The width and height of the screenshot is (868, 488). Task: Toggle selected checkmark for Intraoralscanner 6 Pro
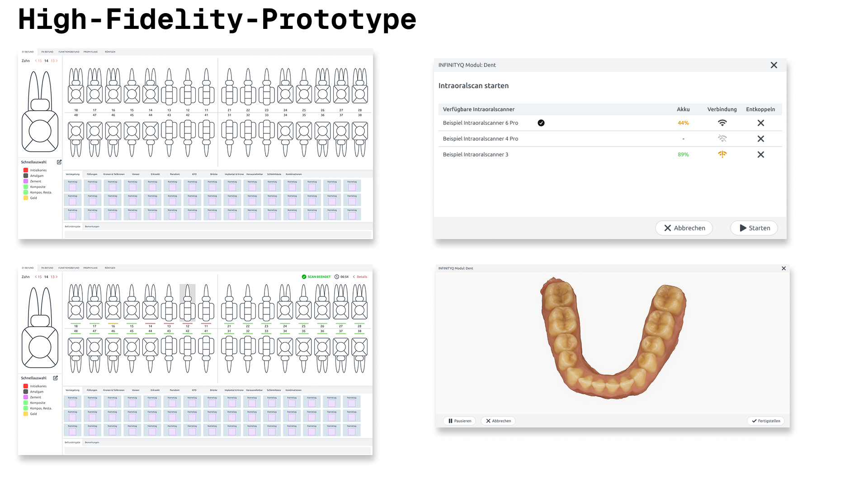[x=541, y=123]
